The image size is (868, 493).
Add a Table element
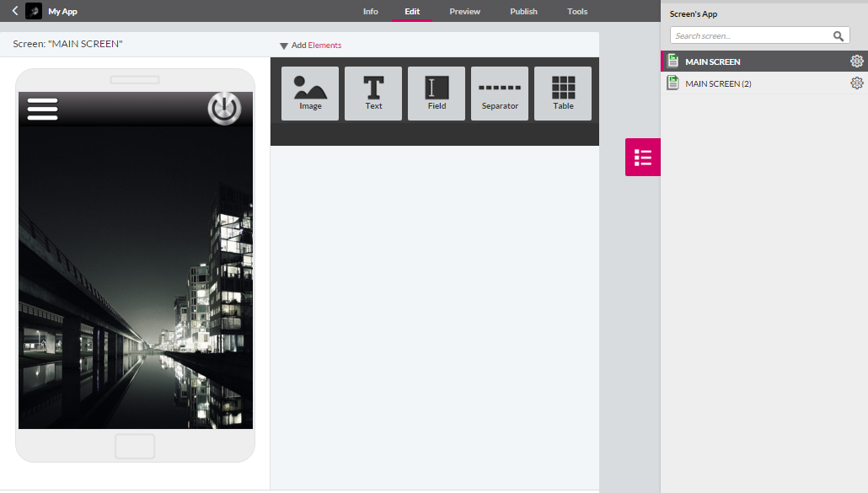coord(562,94)
